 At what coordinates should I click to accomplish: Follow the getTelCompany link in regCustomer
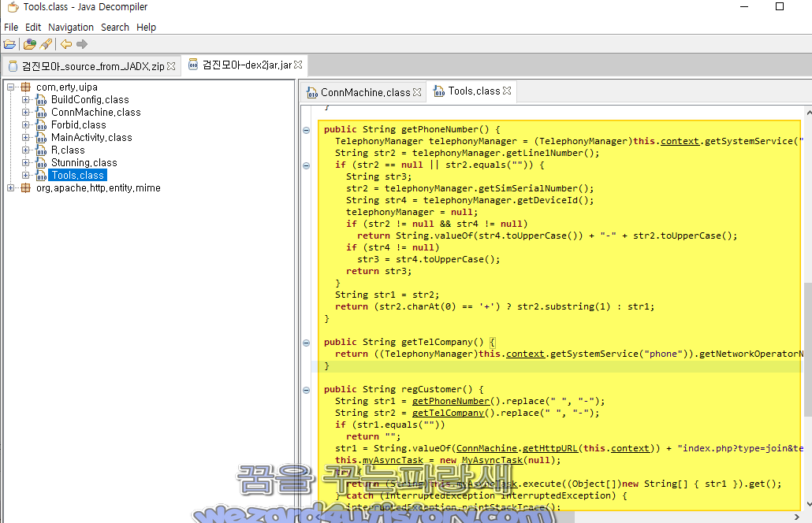click(448, 413)
